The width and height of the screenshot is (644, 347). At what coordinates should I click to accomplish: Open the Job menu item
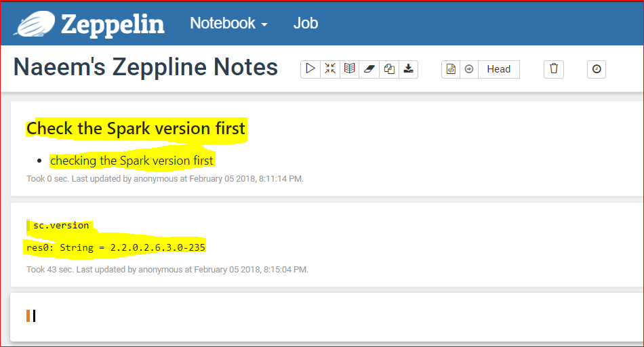point(305,23)
